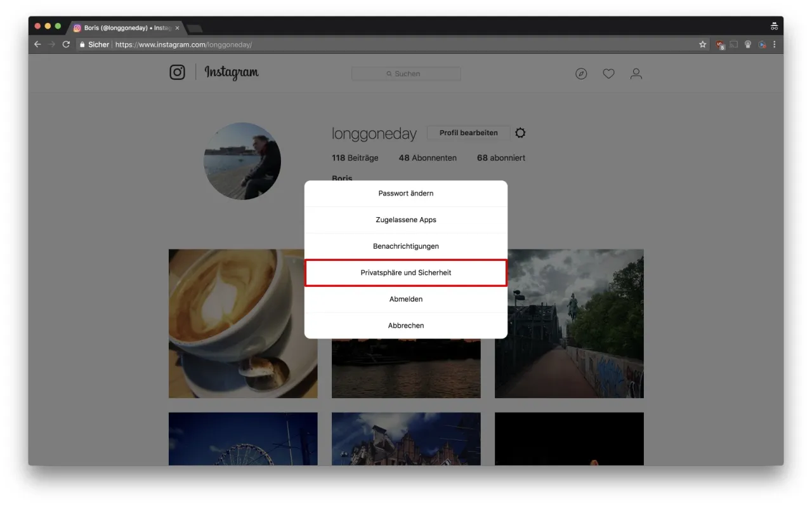The width and height of the screenshot is (812, 506).
Task: Open settings with the gear icon
Action: 520,133
